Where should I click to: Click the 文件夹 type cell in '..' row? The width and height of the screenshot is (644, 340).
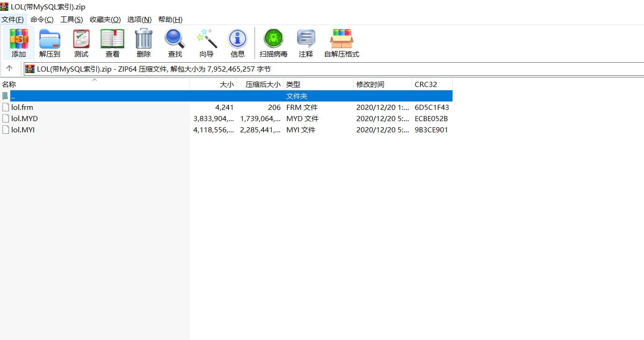[297, 96]
